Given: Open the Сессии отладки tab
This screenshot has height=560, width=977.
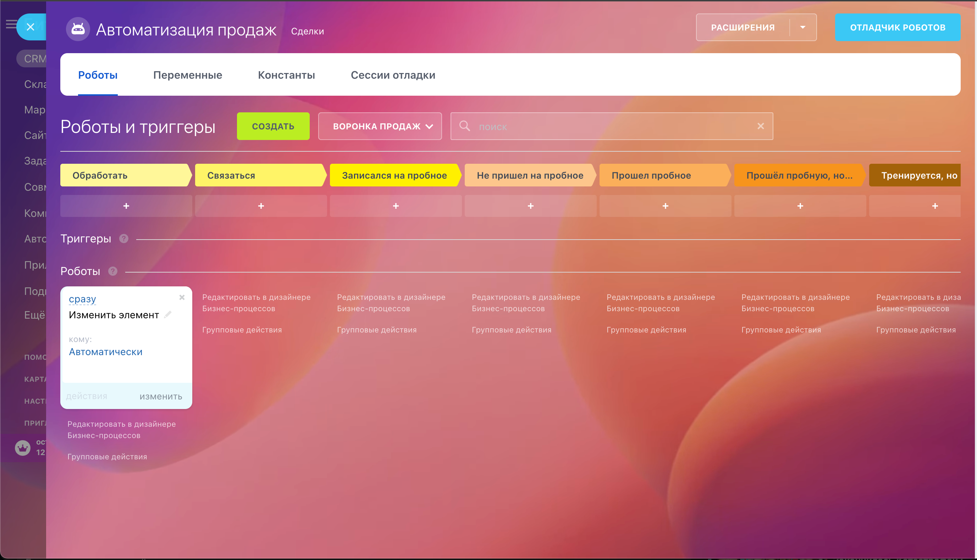Looking at the screenshot, I should click(x=393, y=75).
